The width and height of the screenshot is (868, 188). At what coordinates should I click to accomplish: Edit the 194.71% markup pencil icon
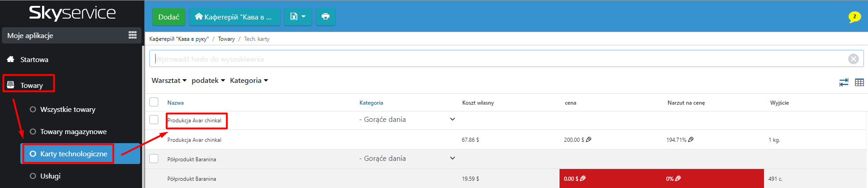(x=691, y=140)
